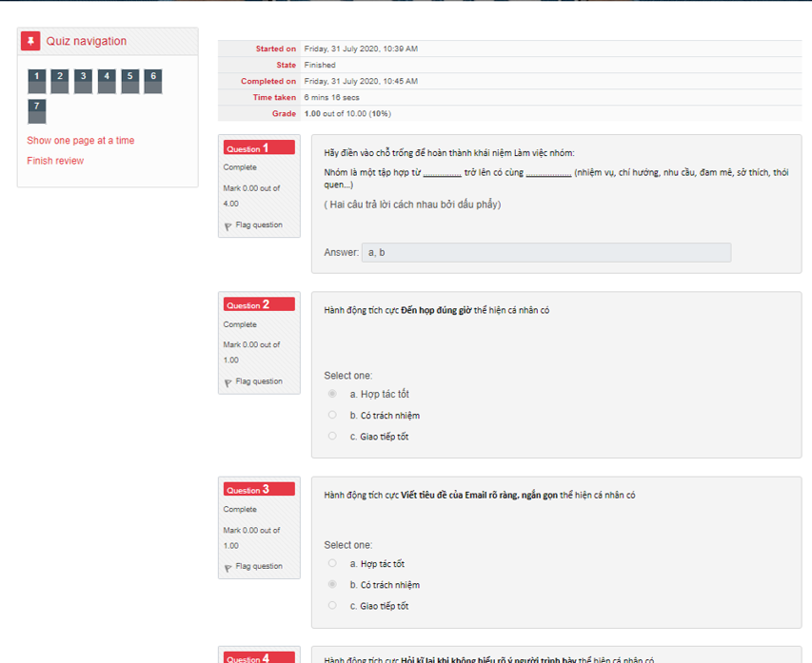Choose 'b. Có trách nhiệm' in Question 2
Screen dimensions: 812x663
pyautogui.click(x=332, y=415)
